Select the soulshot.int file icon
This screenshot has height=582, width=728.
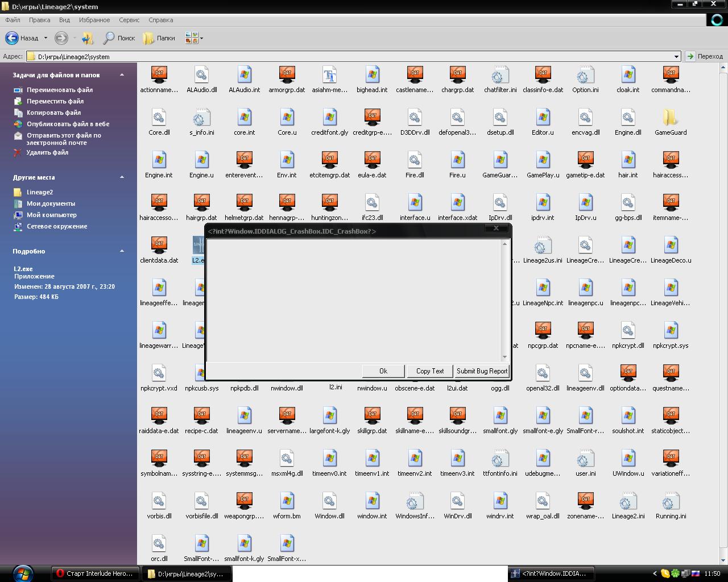(628, 415)
